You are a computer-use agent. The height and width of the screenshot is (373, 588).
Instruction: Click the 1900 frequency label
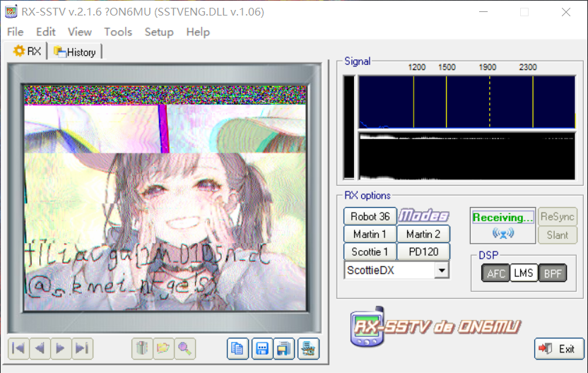pyautogui.click(x=487, y=67)
